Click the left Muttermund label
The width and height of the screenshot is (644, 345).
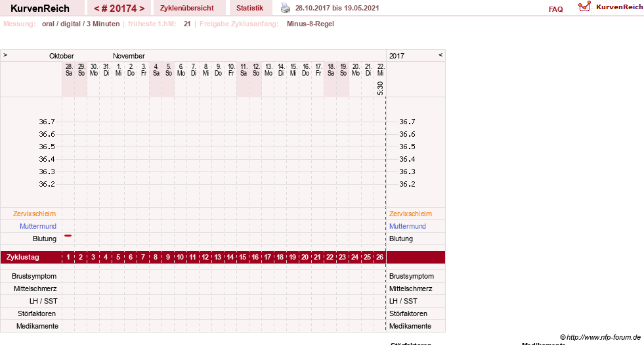38,226
